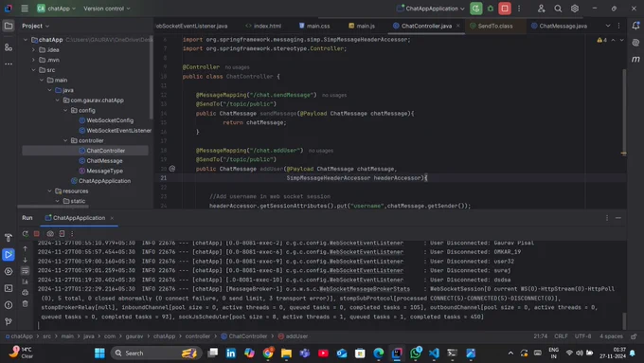The image size is (644, 363).
Task: Change UTF-8 file encoding
Action: point(582,336)
